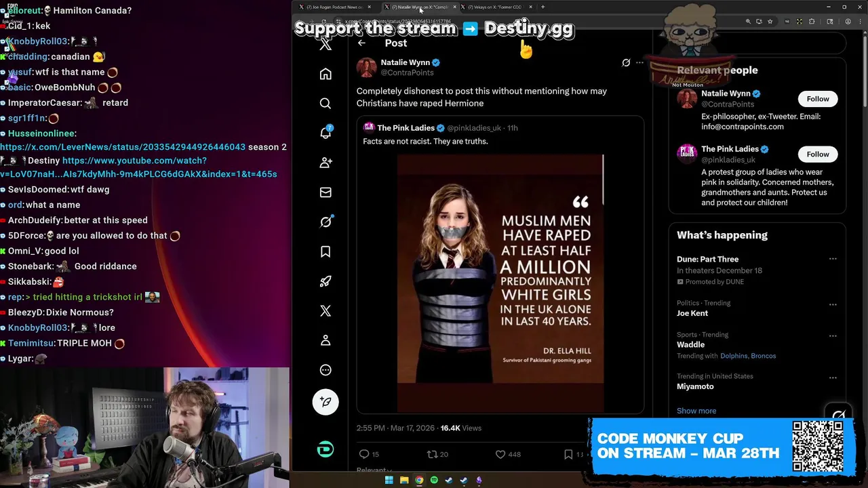Screen dimensions: 868x488
Task: Open File Explorer from the taskbar
Action: [404, 481]
